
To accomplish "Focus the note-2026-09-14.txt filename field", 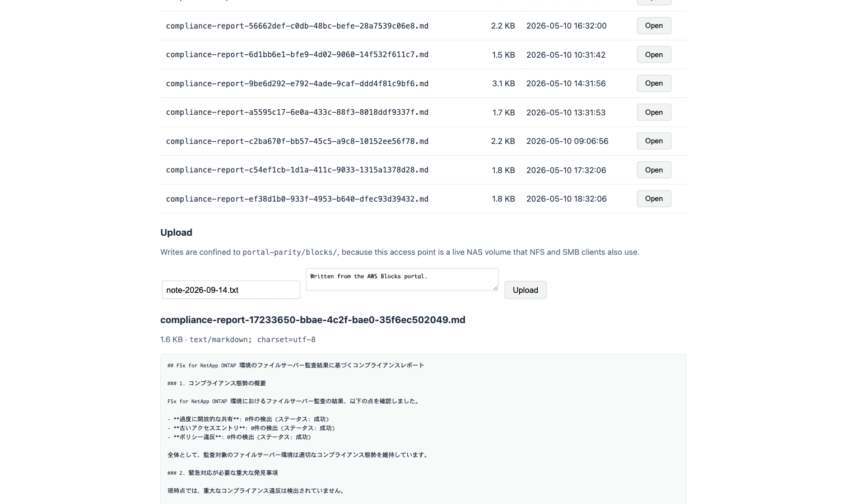I will point(231,290).
